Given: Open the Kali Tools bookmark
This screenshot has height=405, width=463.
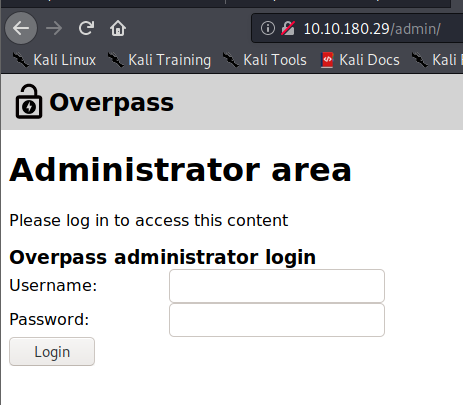Looking at the screenshot, I should tap(265, 60).
